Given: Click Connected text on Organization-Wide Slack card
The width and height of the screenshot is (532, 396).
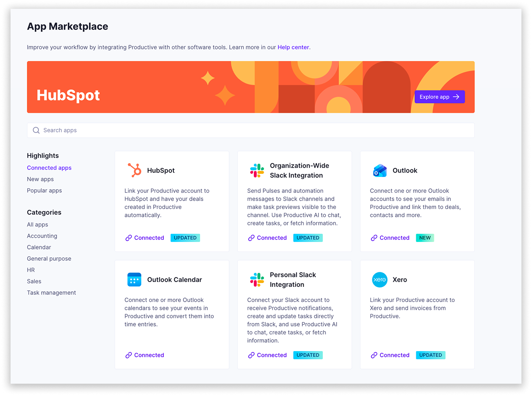Looking at the screenshot, I should [272, 238].
